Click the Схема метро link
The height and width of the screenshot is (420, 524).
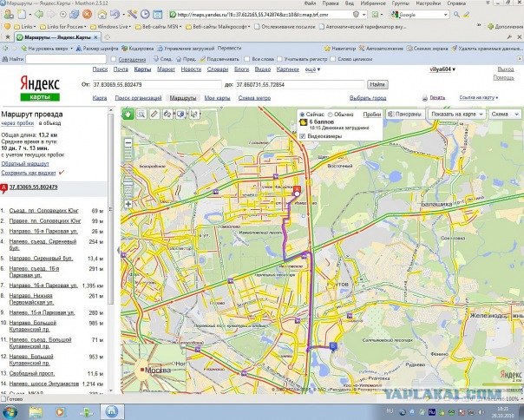(254, 98)
